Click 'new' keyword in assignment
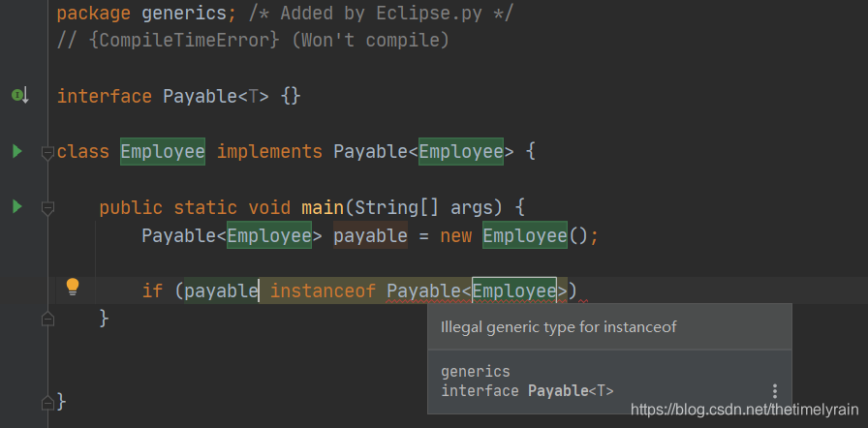The width and height of the screenshot is (868, 428). [456, 235]
